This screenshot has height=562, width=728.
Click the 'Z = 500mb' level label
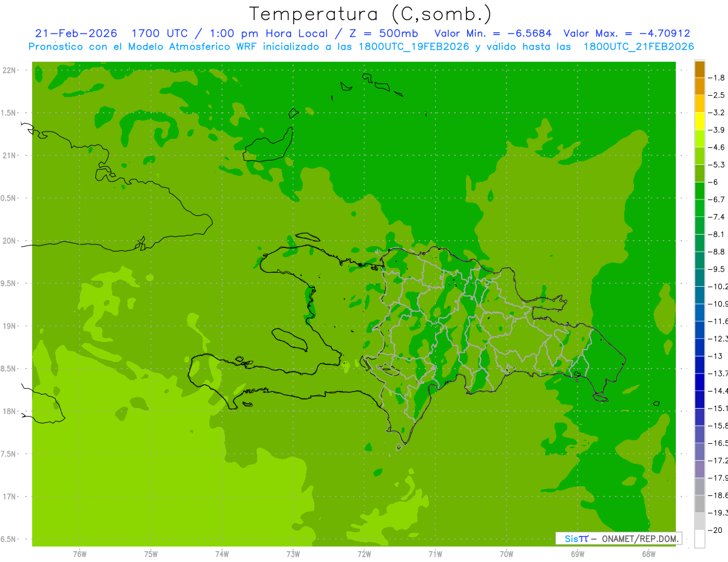tap(385, 33)
